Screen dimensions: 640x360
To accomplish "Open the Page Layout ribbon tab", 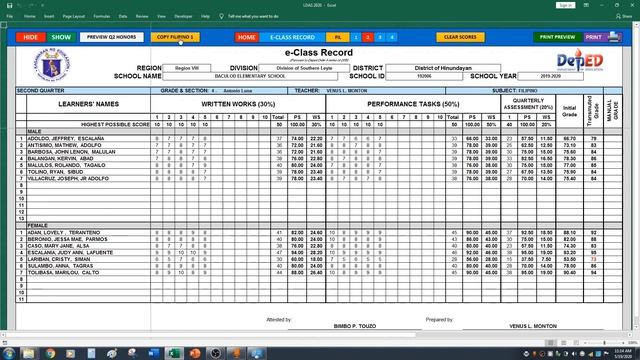I will (x=73, y=16).
